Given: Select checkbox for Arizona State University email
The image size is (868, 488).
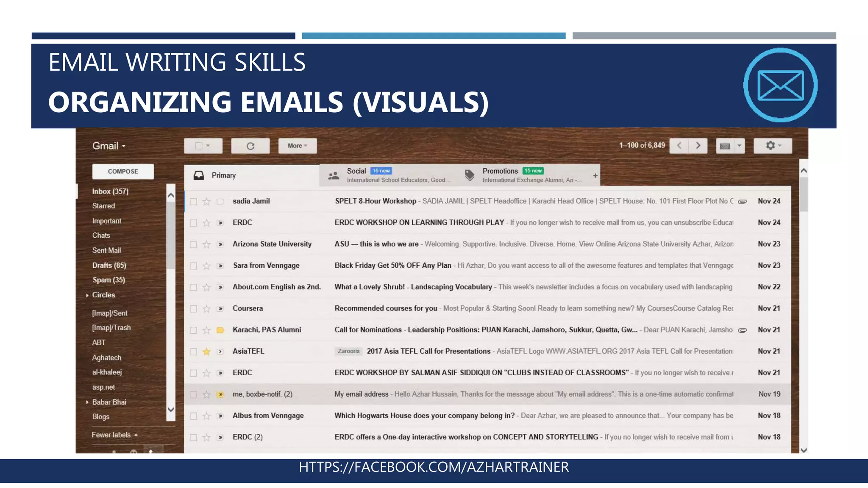Looking at the screenshot, I should 193,244.
